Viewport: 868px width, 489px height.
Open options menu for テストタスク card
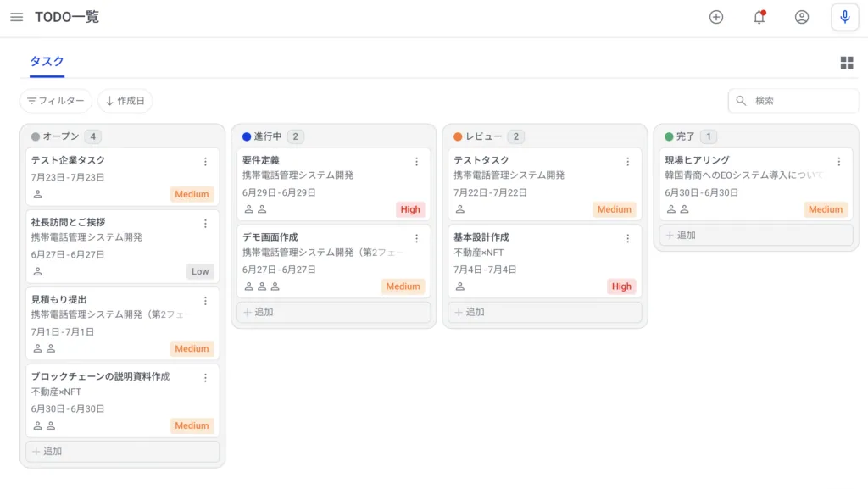(628, 162)
